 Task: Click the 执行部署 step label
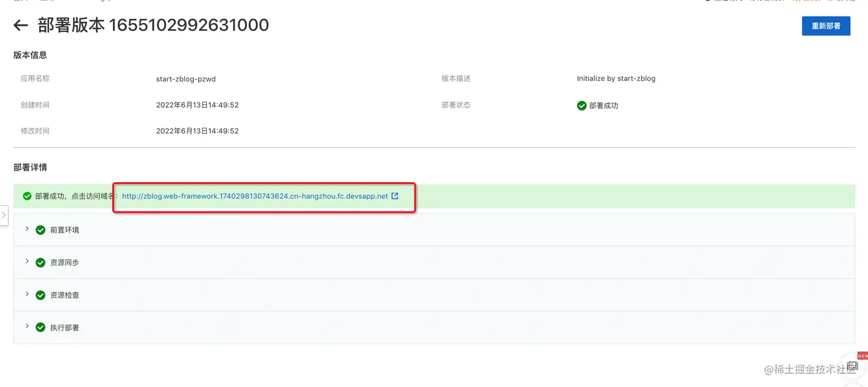click(65, 328)
